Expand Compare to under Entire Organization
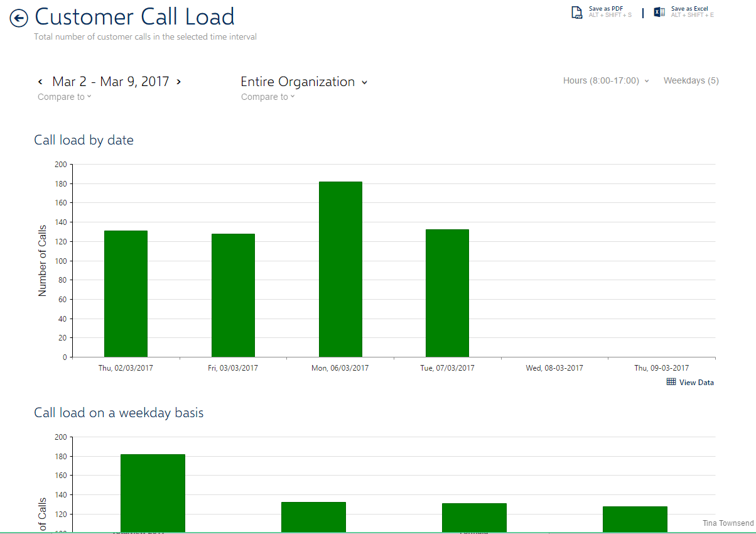This screenshot has width=756, height=534. [267, 97]
